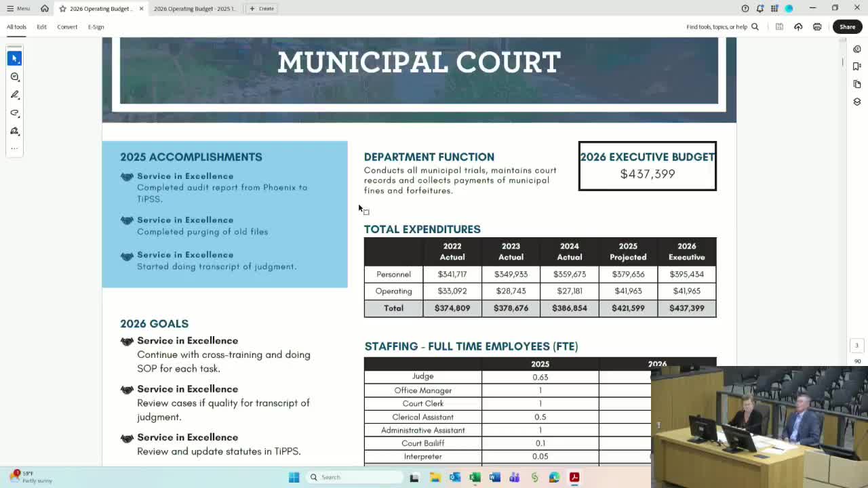Print the document with the printer icon

(x=817, y=27)
